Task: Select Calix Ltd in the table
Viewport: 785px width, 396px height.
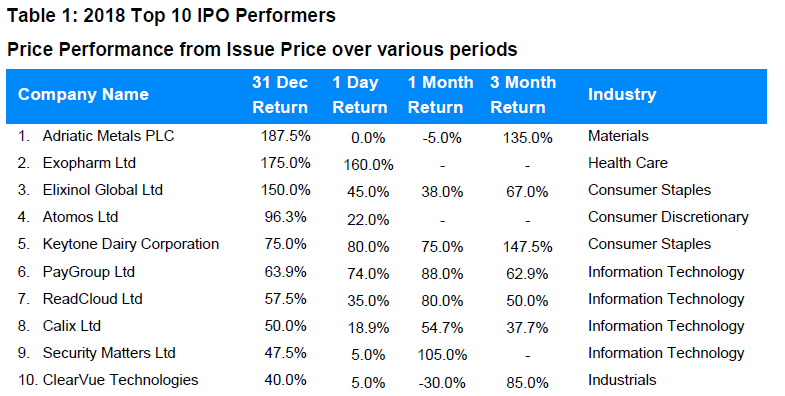Action: pyautogui.click(x=72, y=326)
